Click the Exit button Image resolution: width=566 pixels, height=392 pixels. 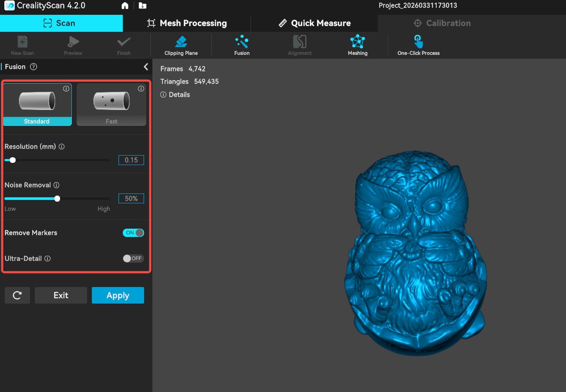click(x=61, y=295)
